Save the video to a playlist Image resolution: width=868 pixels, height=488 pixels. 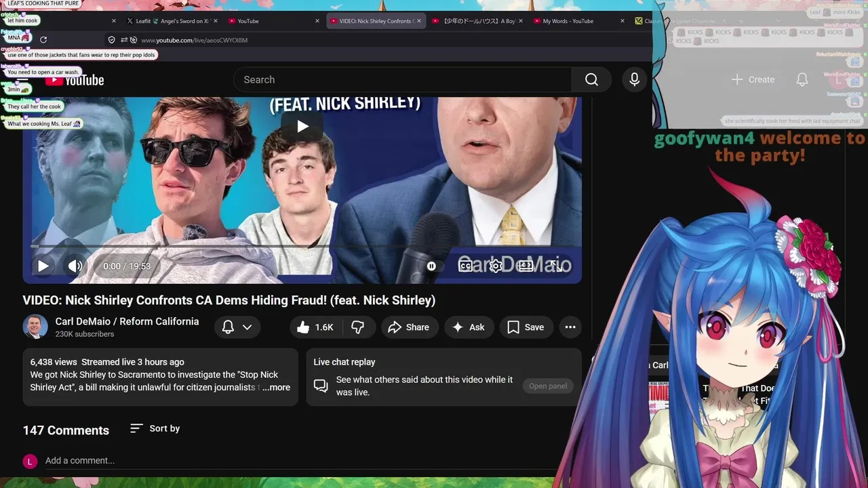tap(526, 327)
